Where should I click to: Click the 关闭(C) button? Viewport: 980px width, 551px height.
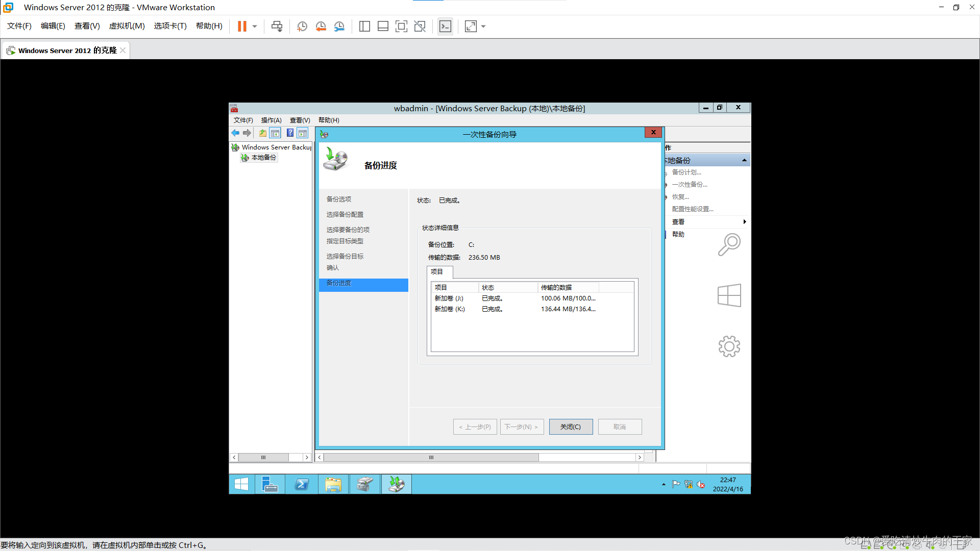(571, 427)
